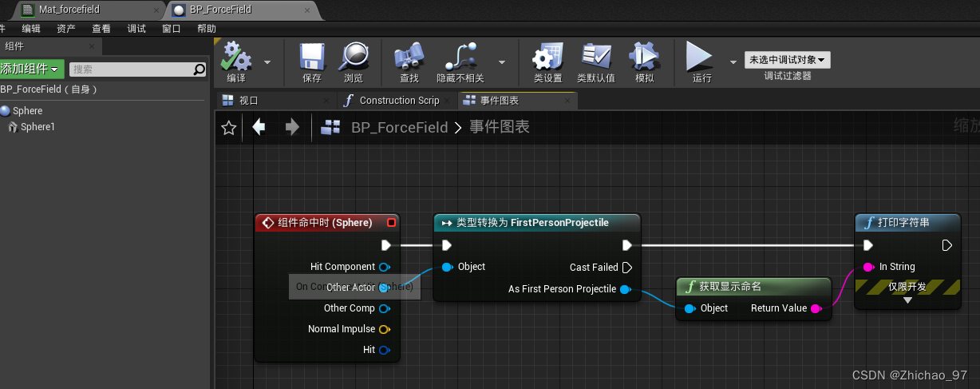Image resolution: width=980 pixels, height=389 pixels.
Task: Start 模拟 simulation button
Action: click(x=644, y=62)
